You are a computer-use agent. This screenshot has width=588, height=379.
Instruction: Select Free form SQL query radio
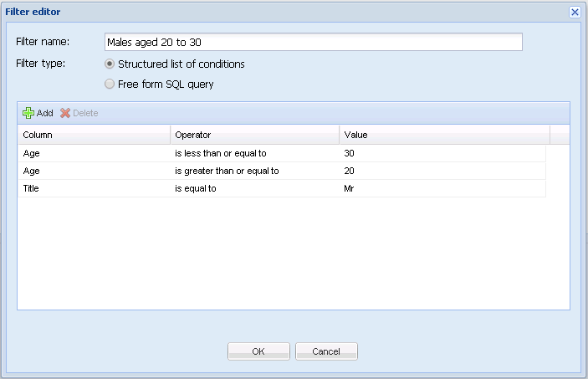[109, 84]
